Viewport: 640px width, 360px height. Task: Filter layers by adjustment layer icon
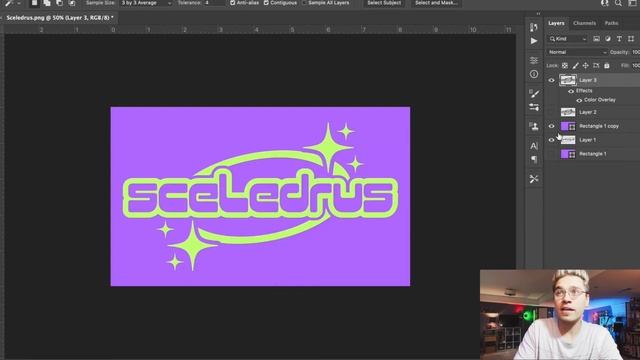[x=608, y=39]
